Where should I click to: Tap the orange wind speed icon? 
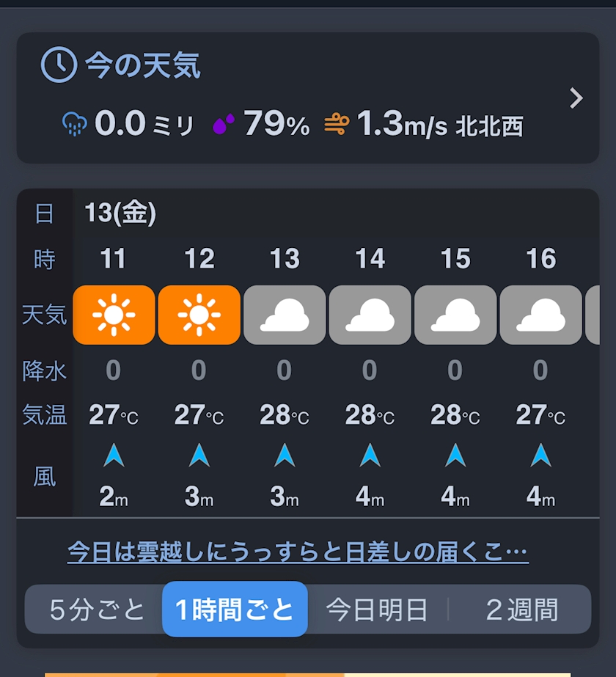337,124
